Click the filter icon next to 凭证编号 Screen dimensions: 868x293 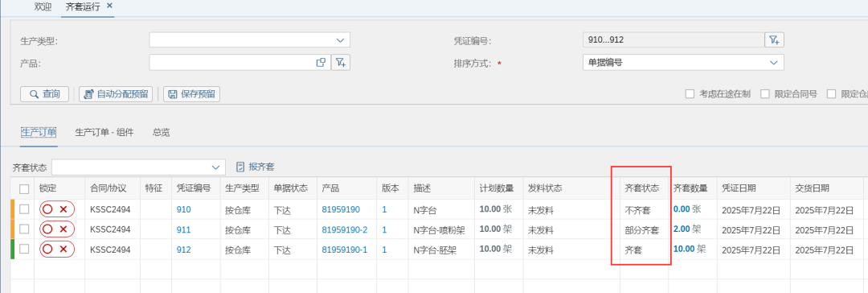pos(774,40)
